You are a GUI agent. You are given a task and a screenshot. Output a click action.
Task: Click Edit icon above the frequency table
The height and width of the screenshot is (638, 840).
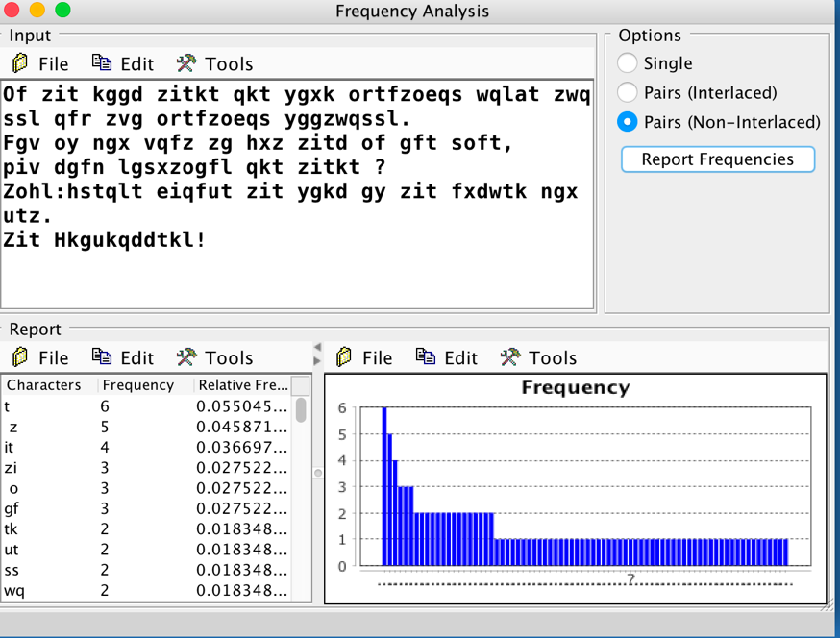pos(102,357)
